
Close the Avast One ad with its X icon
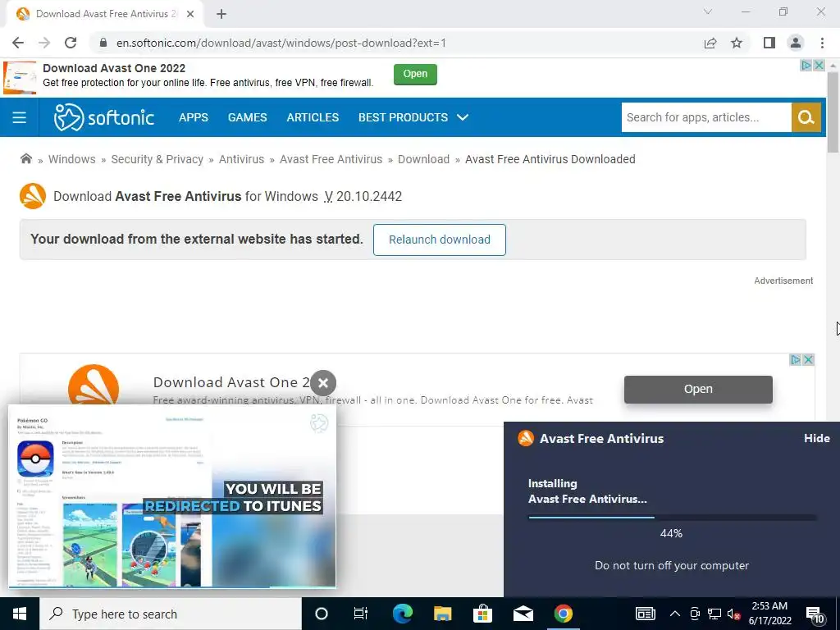(809, 360)
